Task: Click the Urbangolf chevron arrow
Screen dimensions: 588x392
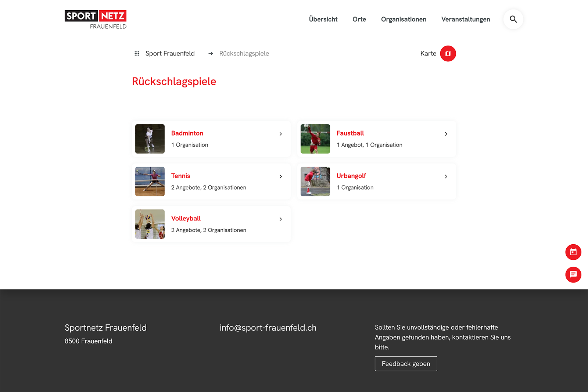Action: [x=446, y=177]
